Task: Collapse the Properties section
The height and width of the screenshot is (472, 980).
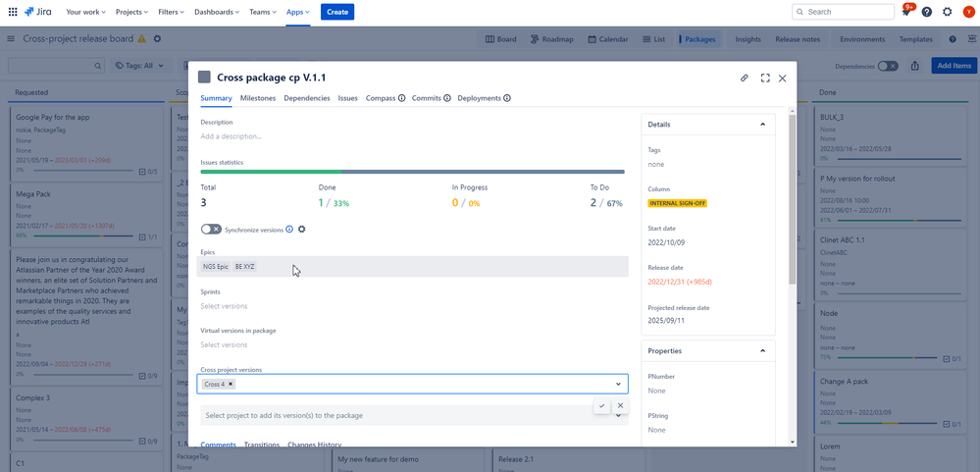Action: pos(762,350)
